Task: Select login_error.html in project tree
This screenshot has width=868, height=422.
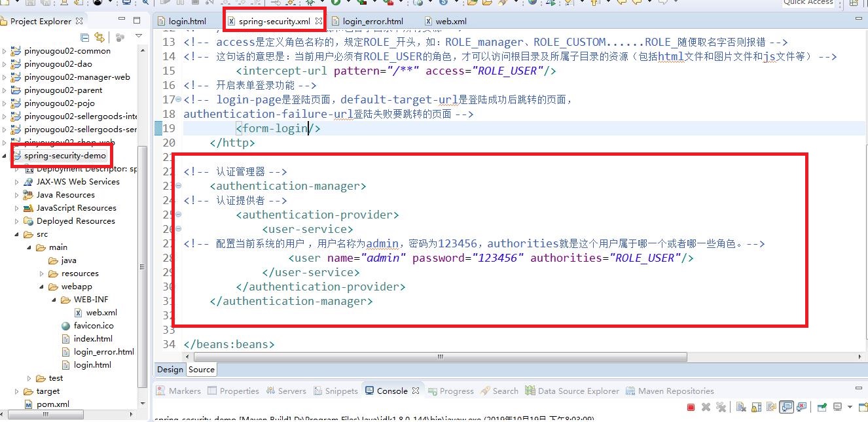Action: 98,352
